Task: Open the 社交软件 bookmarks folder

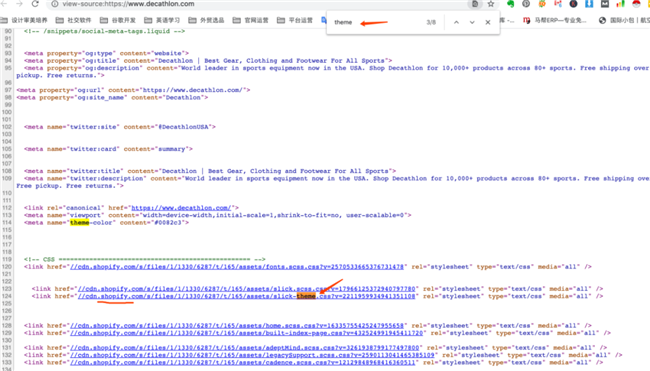Action: pyautogui.click(x=73, y=20)
